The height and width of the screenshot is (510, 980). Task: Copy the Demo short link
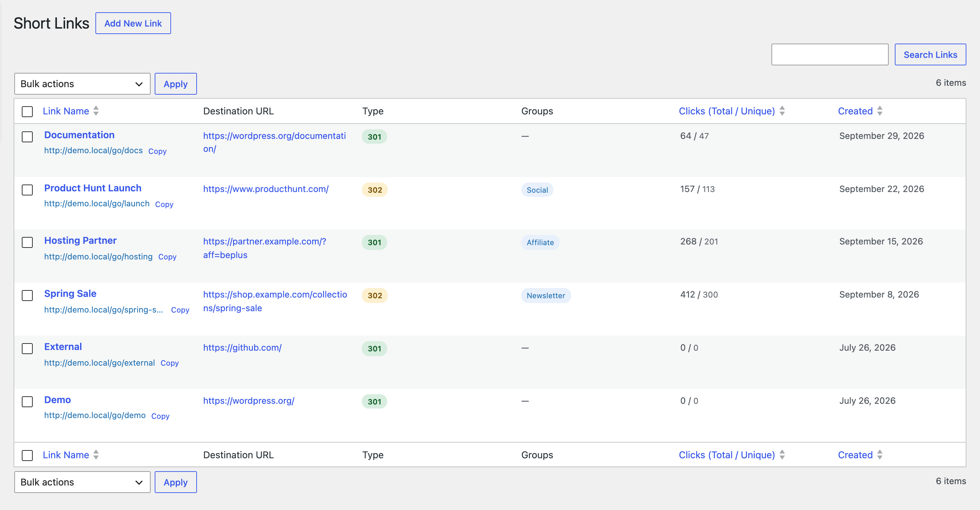click(x=160, y=416)
